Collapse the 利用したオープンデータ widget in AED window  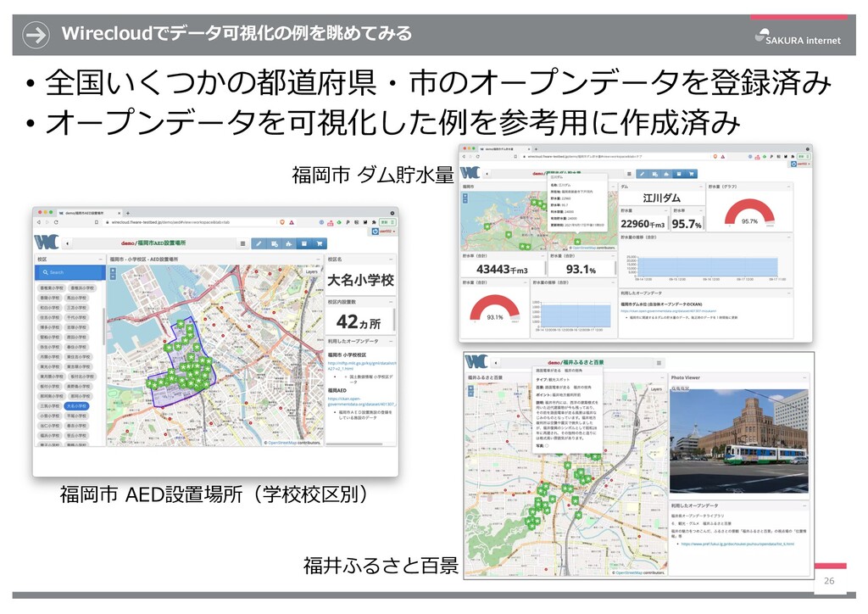coord(390,341)
